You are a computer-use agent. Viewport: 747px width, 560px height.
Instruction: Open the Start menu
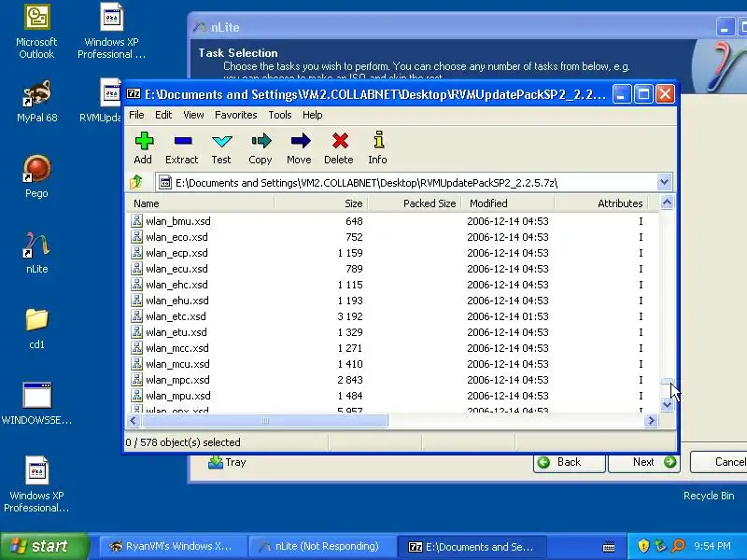pyautogui.click(x=44, y=546)
